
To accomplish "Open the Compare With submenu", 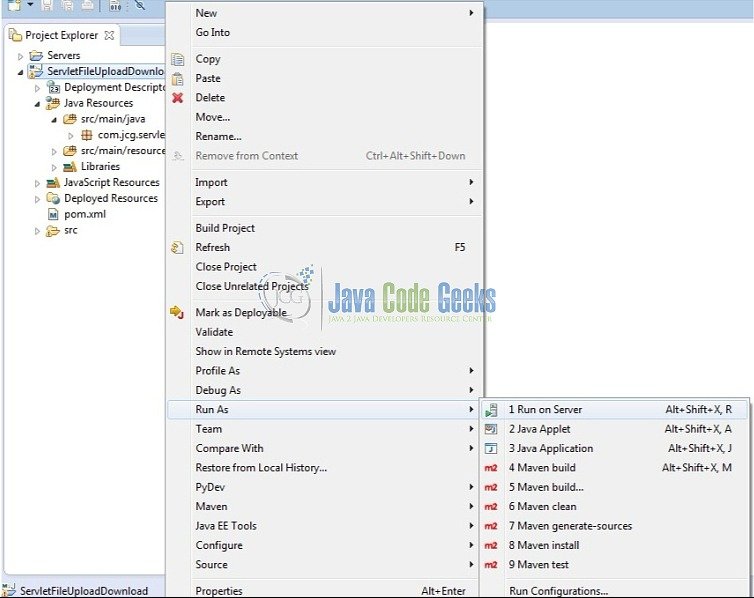I will [325, 448].
